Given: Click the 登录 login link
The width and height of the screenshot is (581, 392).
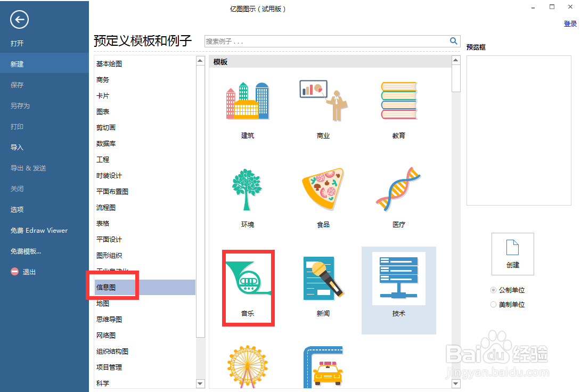Looking at the screenshot, I should [570, 24].
